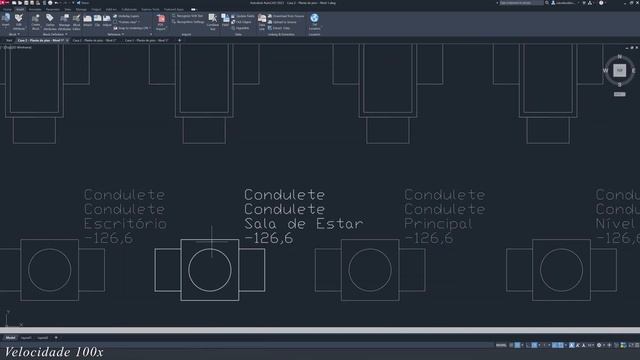Click the E direction on ViewCube compass

point(633,71)
